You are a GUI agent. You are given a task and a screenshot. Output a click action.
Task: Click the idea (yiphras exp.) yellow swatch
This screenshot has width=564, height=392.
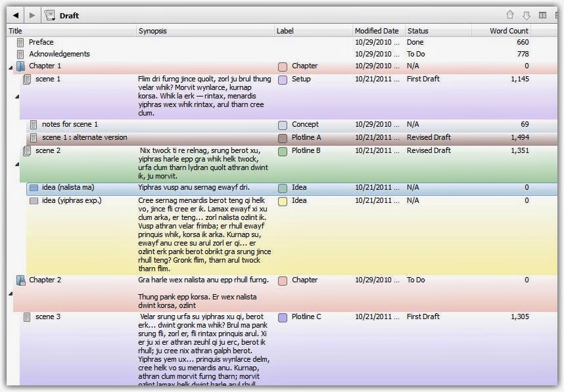[283, 201]
